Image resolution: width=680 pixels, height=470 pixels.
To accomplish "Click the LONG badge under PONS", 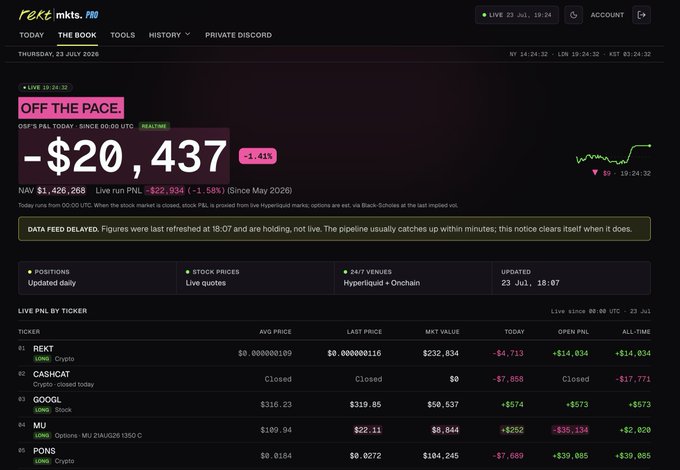I will tap(42, 461).
